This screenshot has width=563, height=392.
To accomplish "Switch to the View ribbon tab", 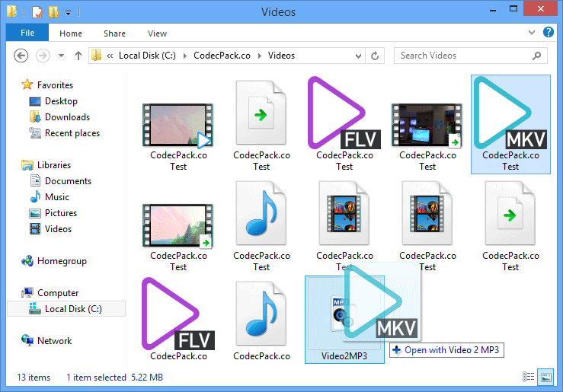I will point(157,33).
